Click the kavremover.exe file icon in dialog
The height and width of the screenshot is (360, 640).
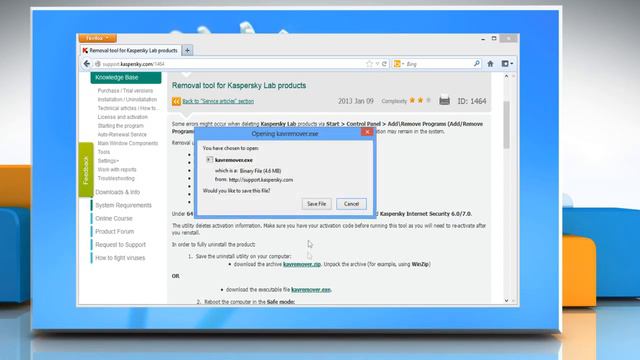click(209, 160)
